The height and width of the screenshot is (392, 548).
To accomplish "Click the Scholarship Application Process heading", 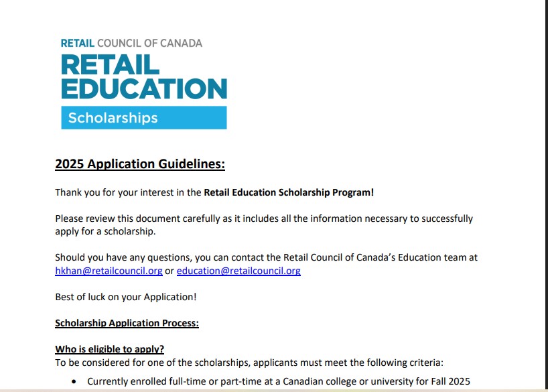I will click(127, 323).
